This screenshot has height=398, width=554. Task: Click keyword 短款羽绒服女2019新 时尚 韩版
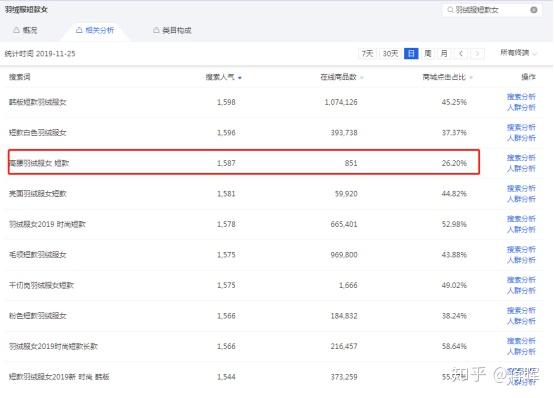[x=59, y=377]
